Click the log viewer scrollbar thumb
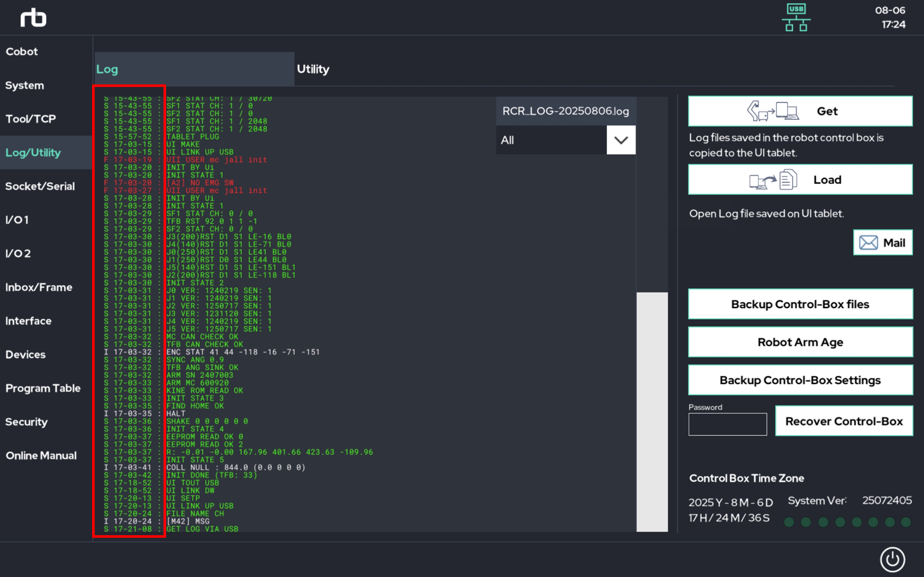The width and height of the screenshot is (924, 577). click(652, 412)
